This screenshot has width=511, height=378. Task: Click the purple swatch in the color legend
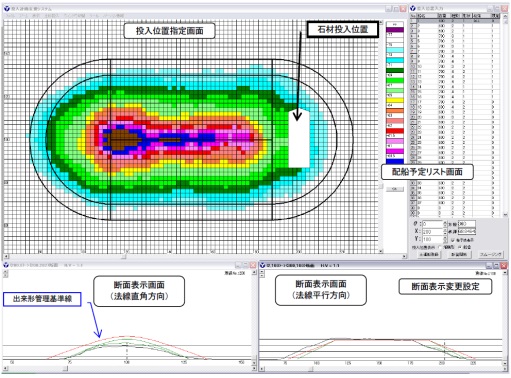coord(395,30)
